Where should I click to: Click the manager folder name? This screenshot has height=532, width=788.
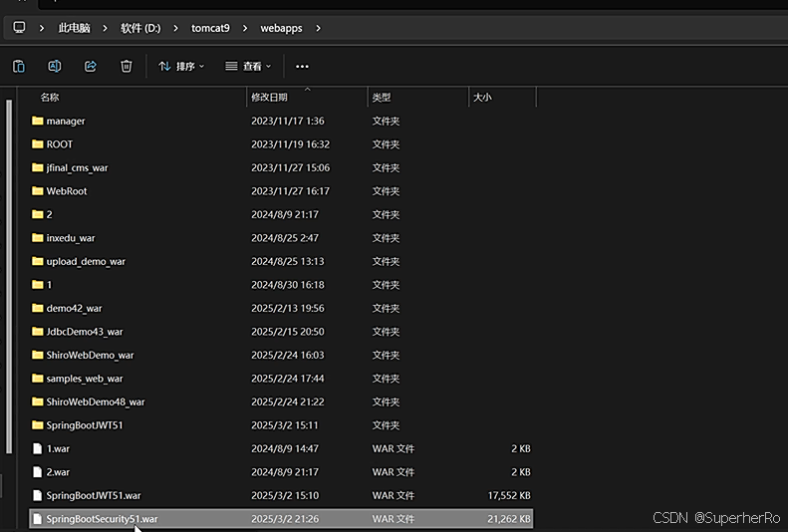coord(66,122)
